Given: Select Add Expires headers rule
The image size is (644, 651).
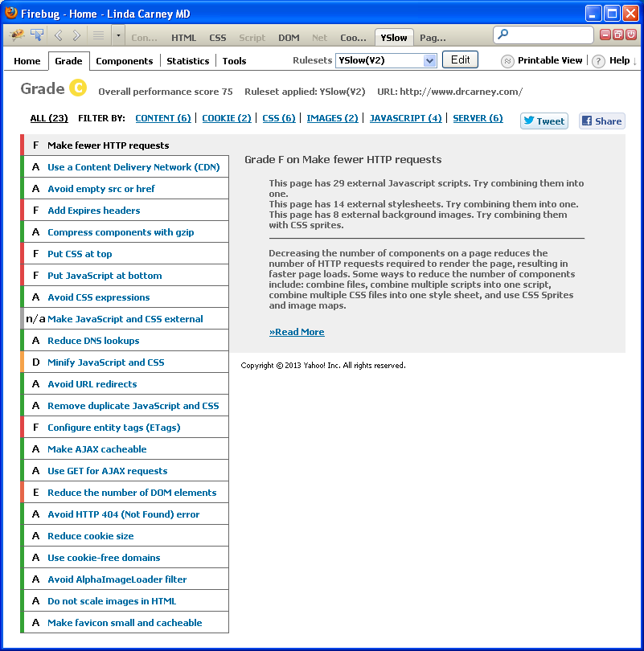Looking at the screenshot, I should pos(125,211).
